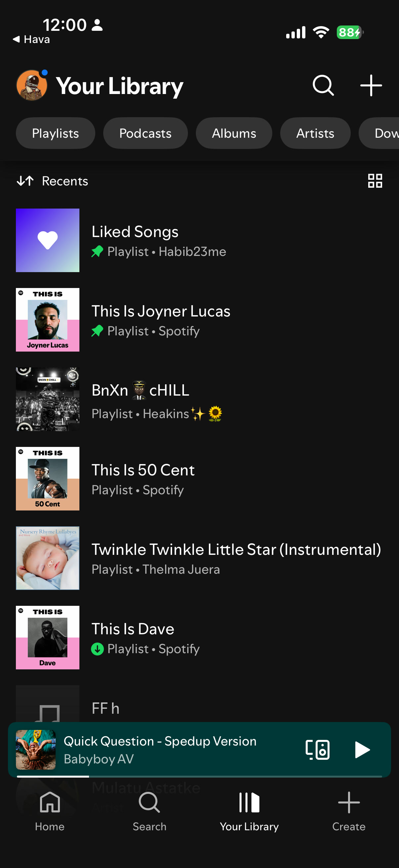Play Quick Question in the mini player
399x868 pixels.
(x=362, y=749)
